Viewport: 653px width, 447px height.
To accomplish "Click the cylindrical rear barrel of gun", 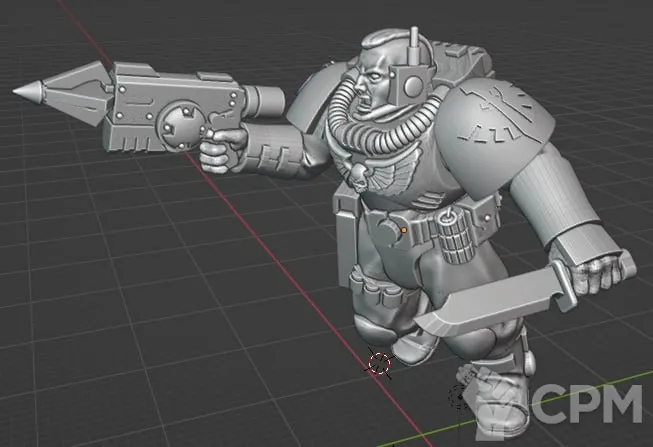I will (x=265, y=100).
